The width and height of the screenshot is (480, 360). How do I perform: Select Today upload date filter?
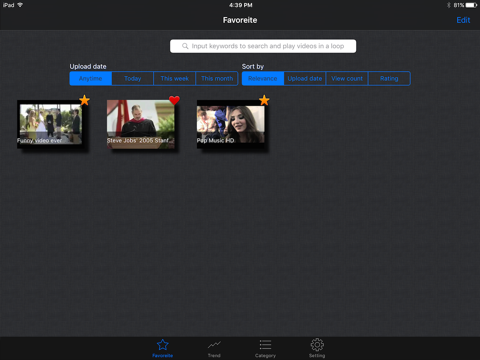(133, 79)
